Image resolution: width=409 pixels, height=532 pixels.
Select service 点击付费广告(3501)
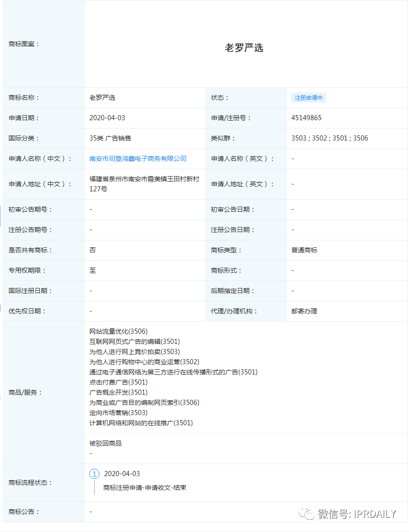(x=118, y=382)
